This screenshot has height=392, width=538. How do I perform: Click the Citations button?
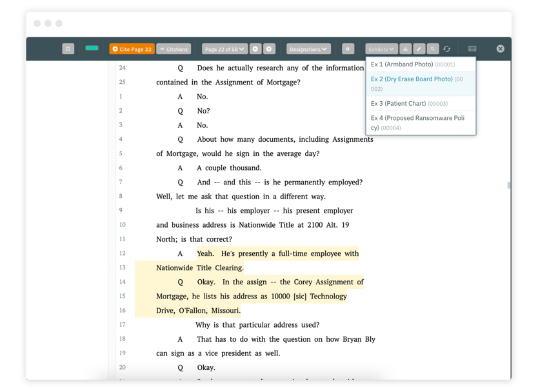[173, 48]
